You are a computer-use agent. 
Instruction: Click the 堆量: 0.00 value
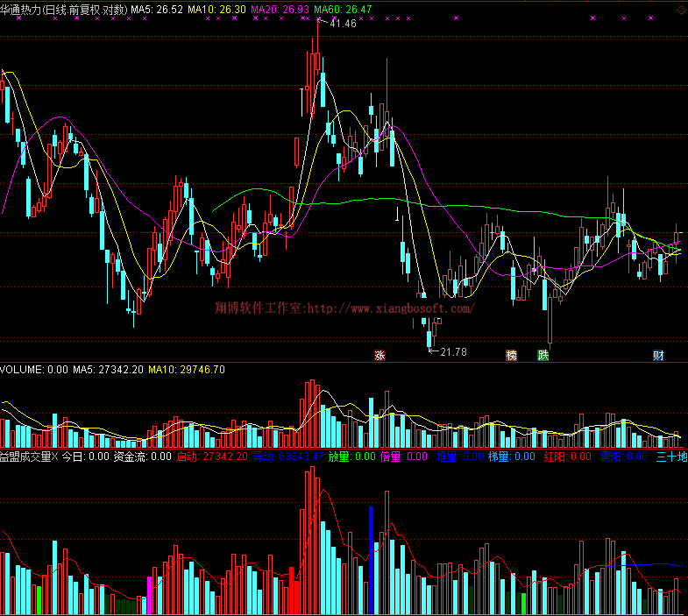tap(460, 457)
